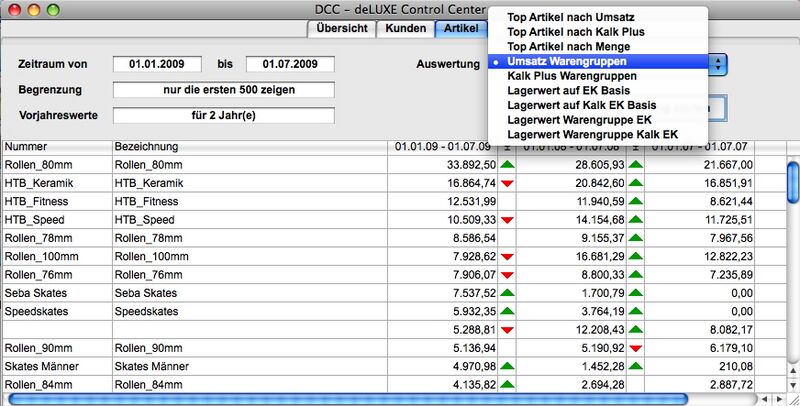Viewport: 800px width, 406px height.
Task: Click red down arrow beside 16.864,74
Action: [508, 183]
